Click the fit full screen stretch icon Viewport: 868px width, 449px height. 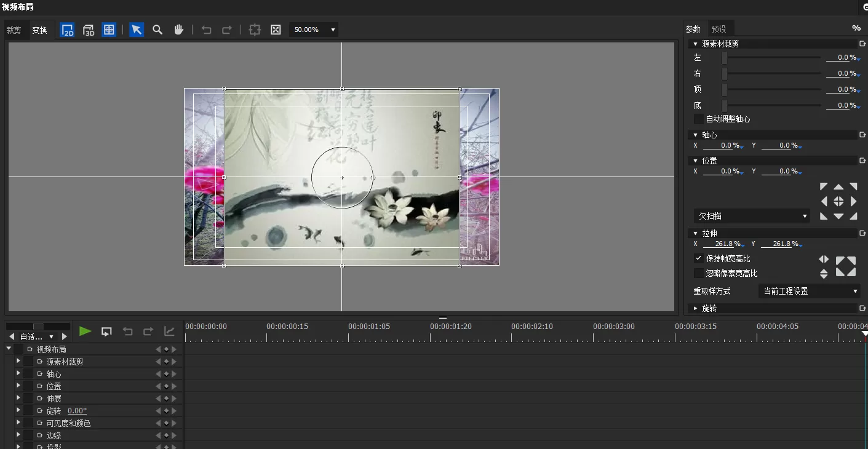pos(846,266)
